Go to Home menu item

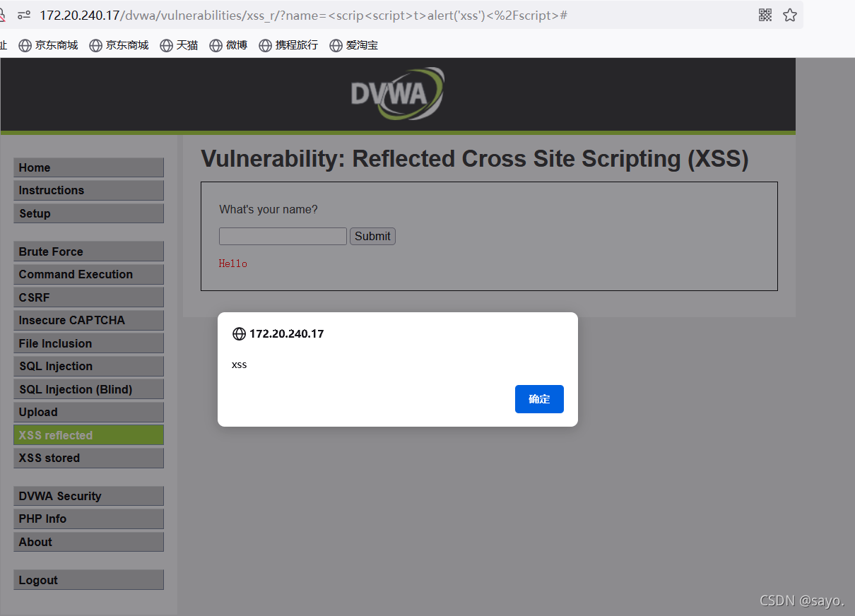point(88,167)
